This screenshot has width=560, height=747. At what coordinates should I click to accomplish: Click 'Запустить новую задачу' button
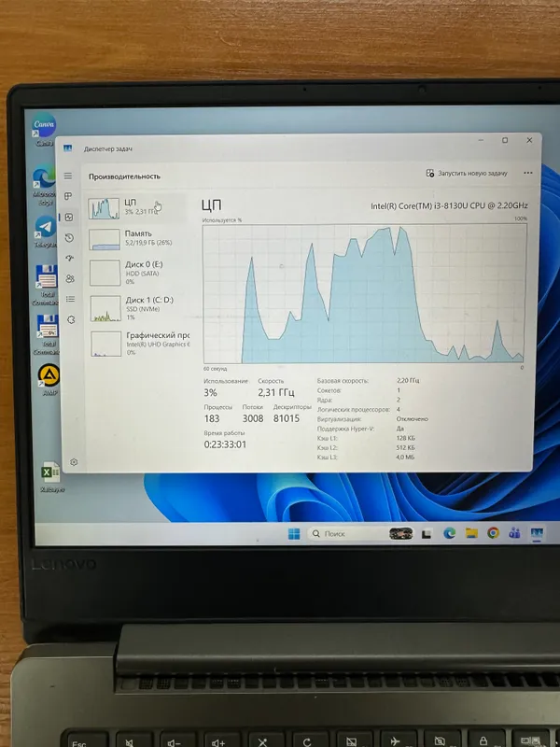[x=467, y=174]
